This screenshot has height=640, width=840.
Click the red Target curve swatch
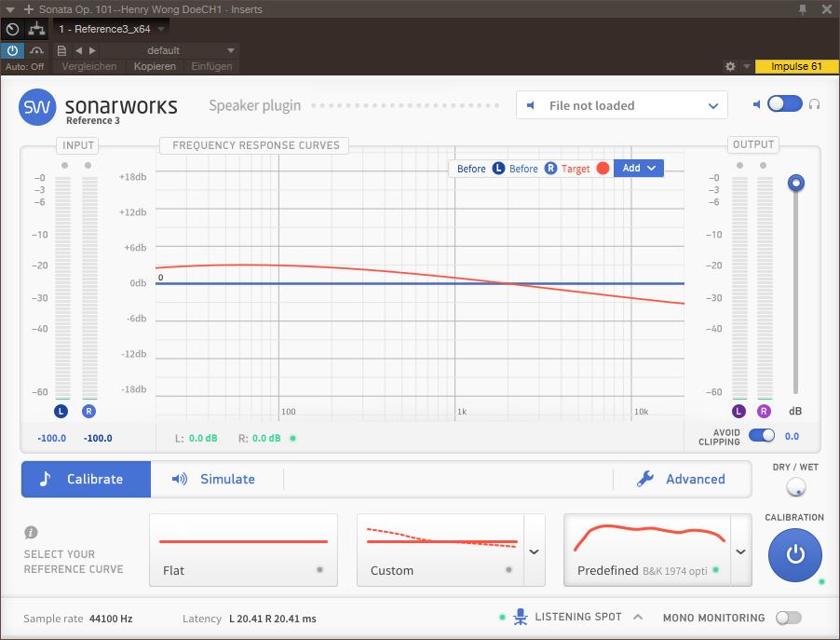603,169
